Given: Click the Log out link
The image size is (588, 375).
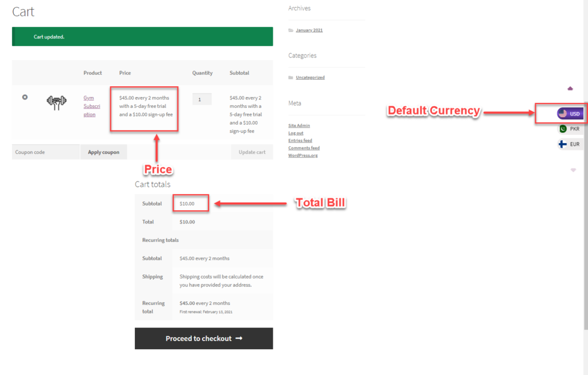Looking at the screenshot, I should (x=296, y=133).
